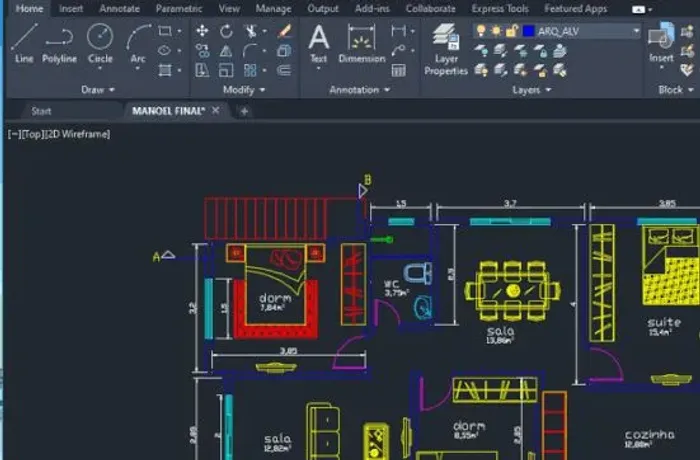Select the Rectangle draw tool
Image resolution: width=700 pixels, height=460 pixels.
coord(165,31)
